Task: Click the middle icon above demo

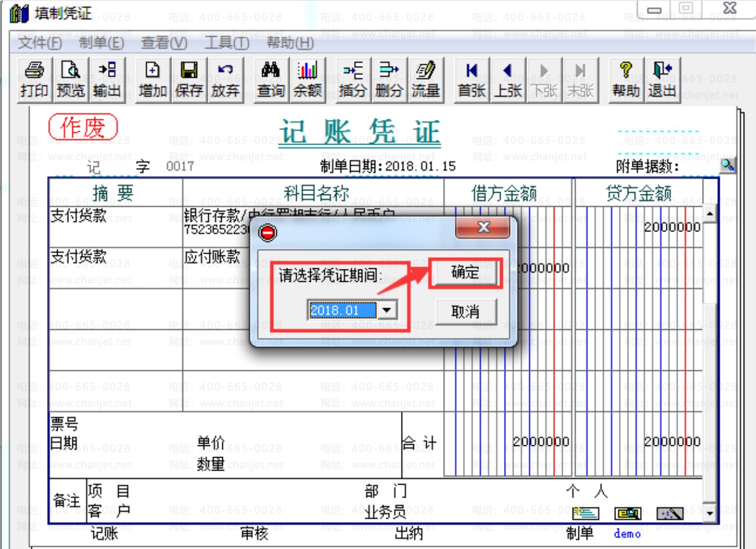Action: pos(628,513)
